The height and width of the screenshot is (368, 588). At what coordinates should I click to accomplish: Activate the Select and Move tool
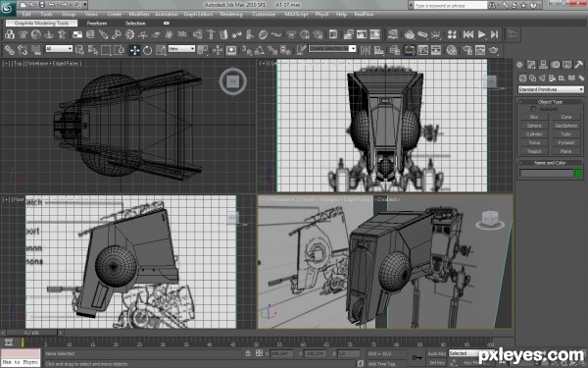pyautogui.click(x=134, y=50)
